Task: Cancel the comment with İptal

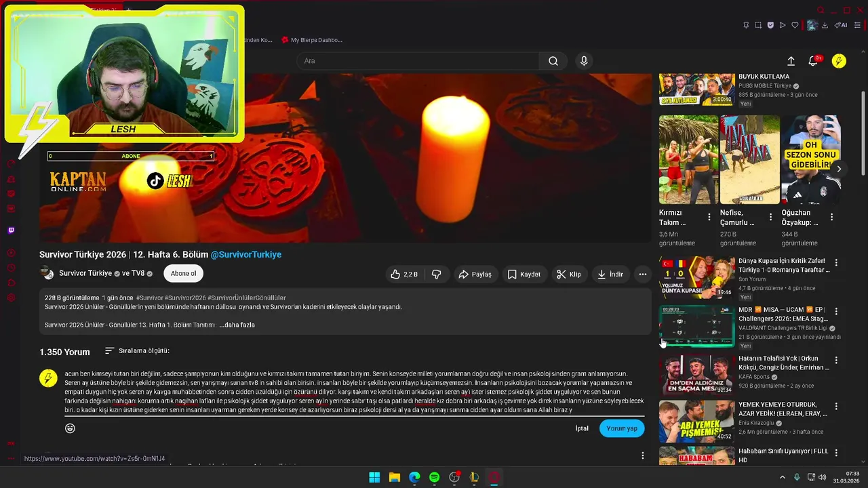Action: point(582,428)
